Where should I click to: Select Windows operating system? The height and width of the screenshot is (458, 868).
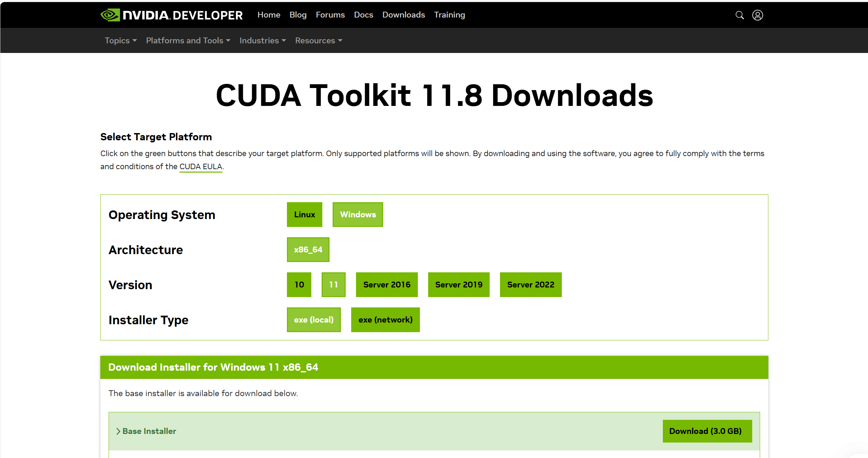[358, 215]
